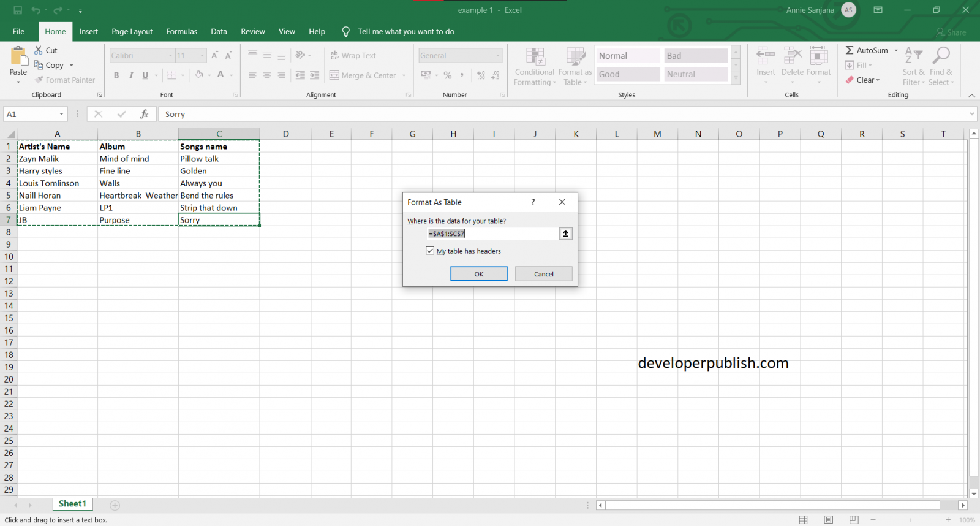980x526 pixels.
Task: Click the collapse dialog range selector icon
Action: (x=565, y=234)
